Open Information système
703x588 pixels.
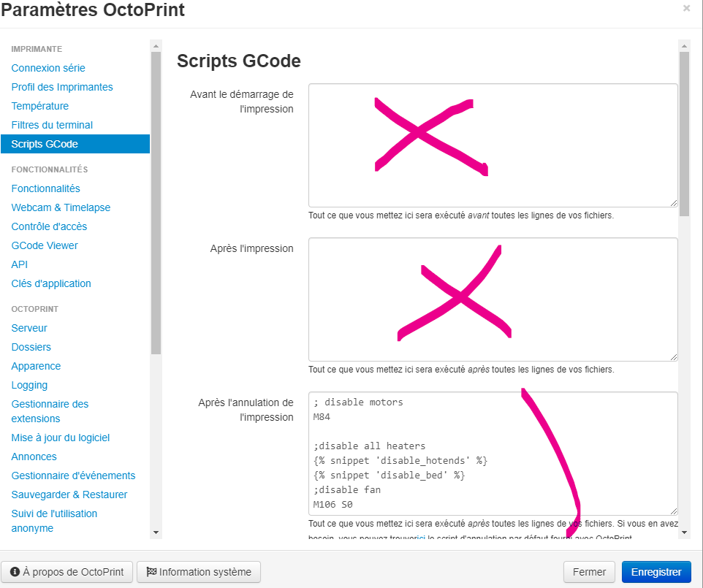tap(199, 572)
